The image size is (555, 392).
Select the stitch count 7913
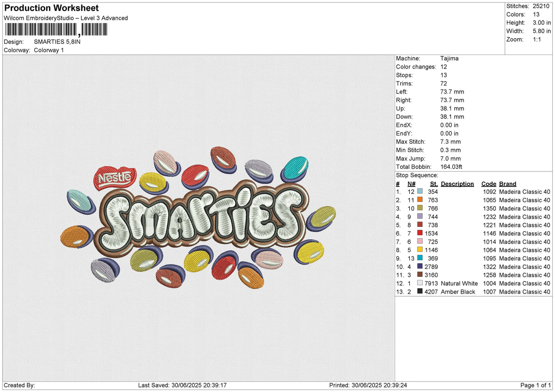431,283
